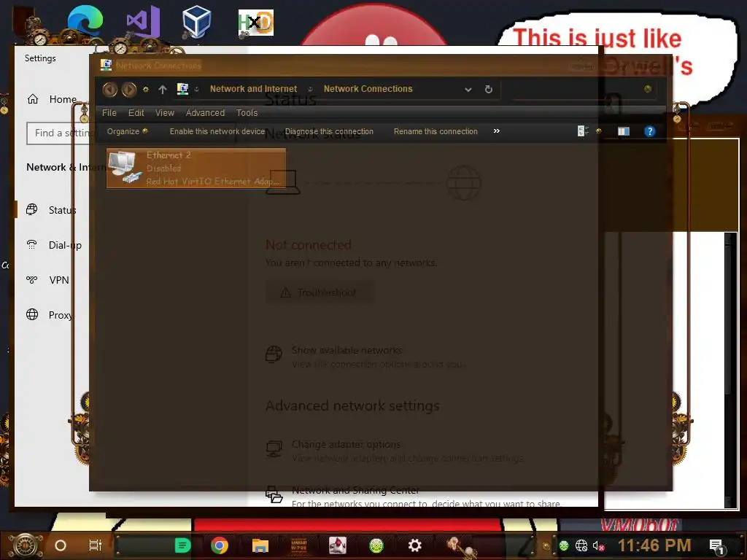Viewport: 747px width, 560px height.
Task: Click the Network Connections title bar icon
Action: point(106,65)
